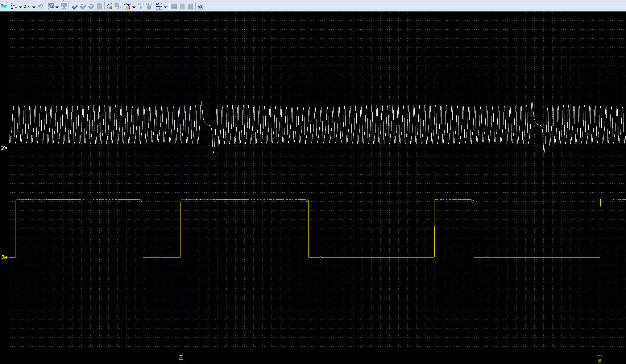Image resolution: width=626 pixels, height=364 pixels.
Task: Click the grey undo arrow
Action: point(41,7)
